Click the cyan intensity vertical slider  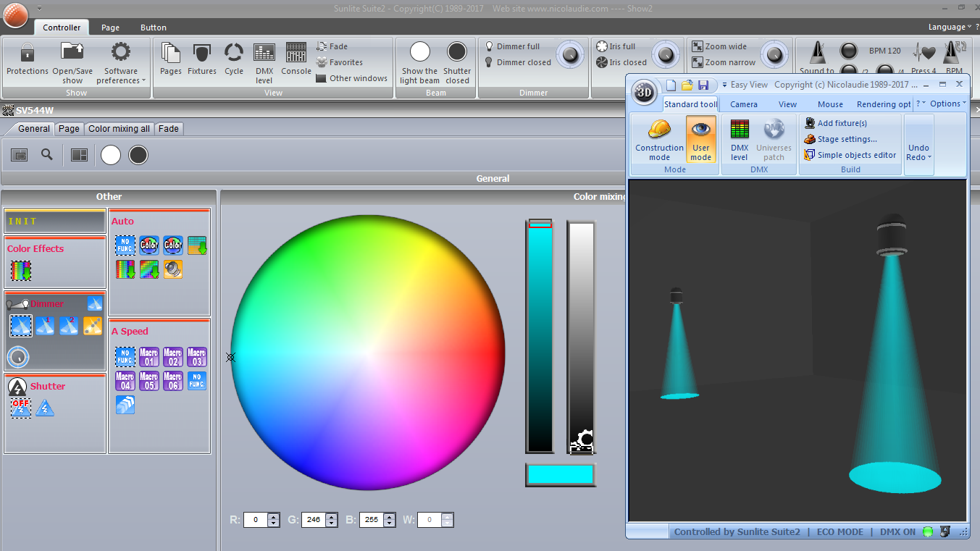(540, 337)
